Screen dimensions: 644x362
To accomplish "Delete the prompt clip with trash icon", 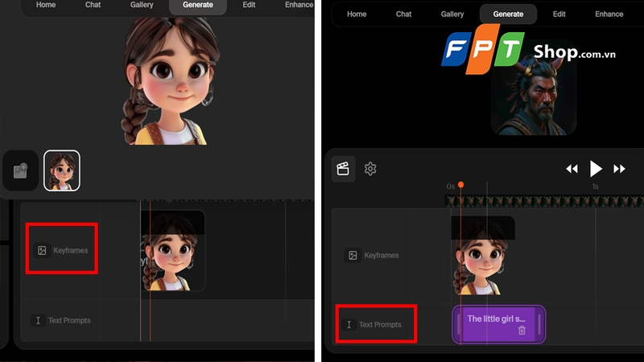I will click(522, 330).
